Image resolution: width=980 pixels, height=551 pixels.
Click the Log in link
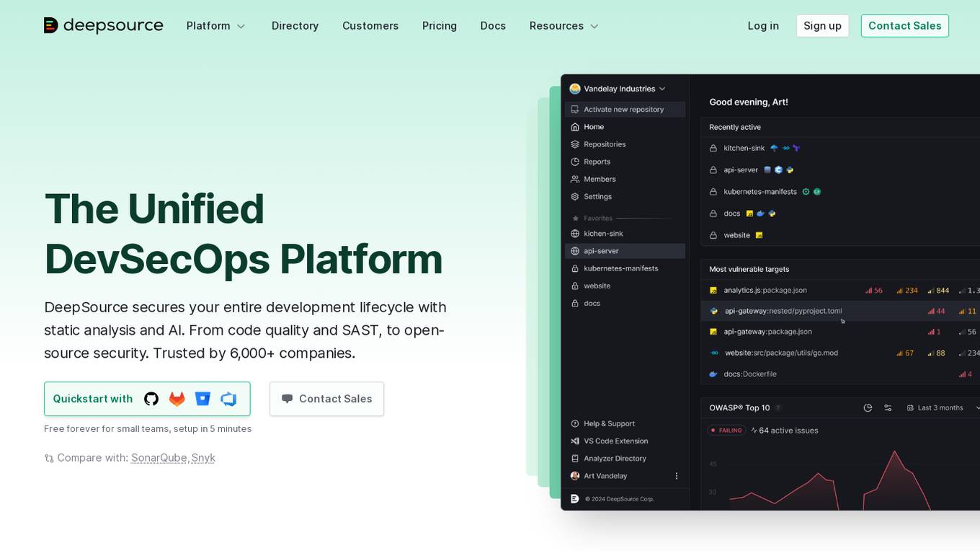763,26
